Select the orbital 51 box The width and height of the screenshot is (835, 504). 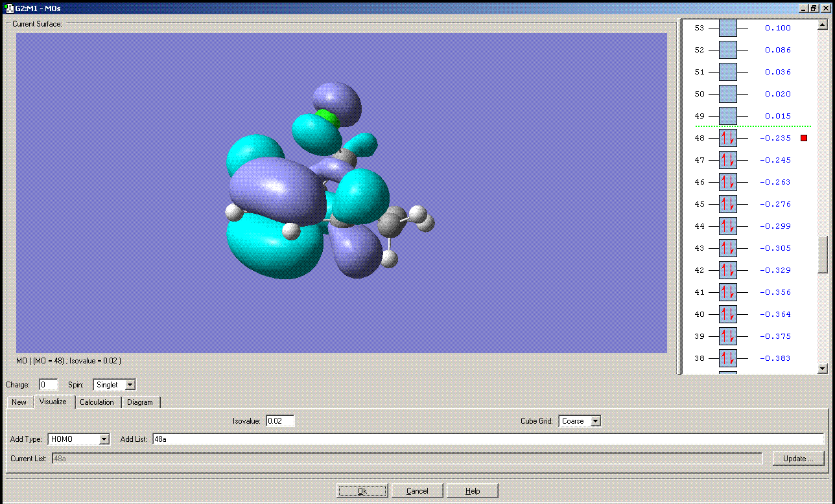click(728, 72)
